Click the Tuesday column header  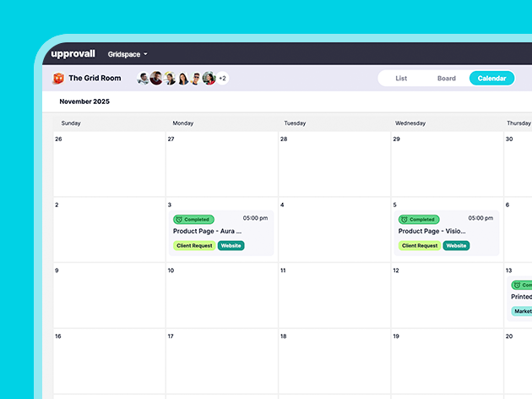pyautogui.click(x=295, y=123)
